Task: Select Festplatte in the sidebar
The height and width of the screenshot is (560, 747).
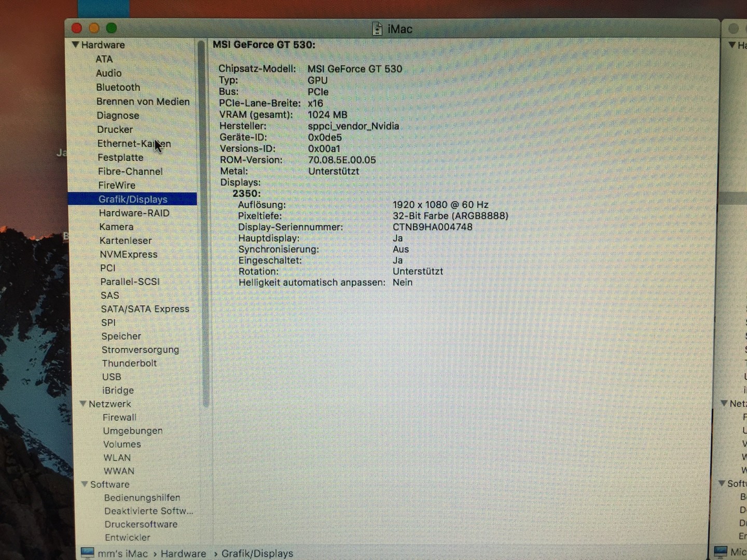Action: (120, 157)
